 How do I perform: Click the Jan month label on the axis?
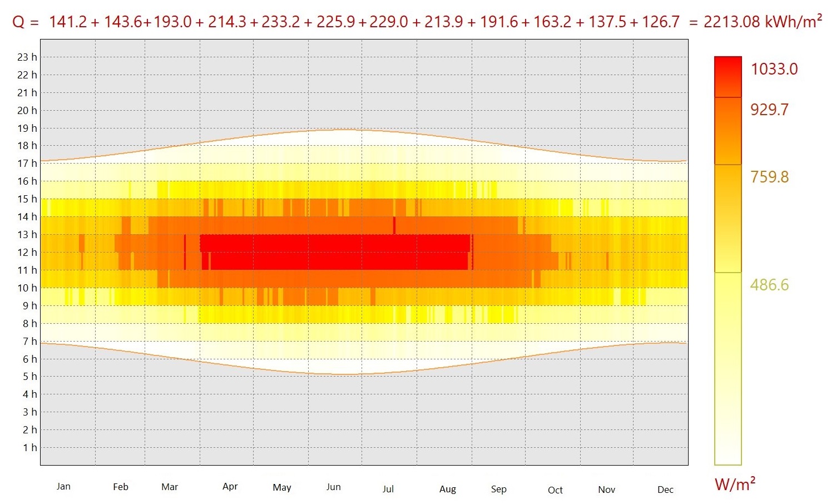[x=63, y=486]
